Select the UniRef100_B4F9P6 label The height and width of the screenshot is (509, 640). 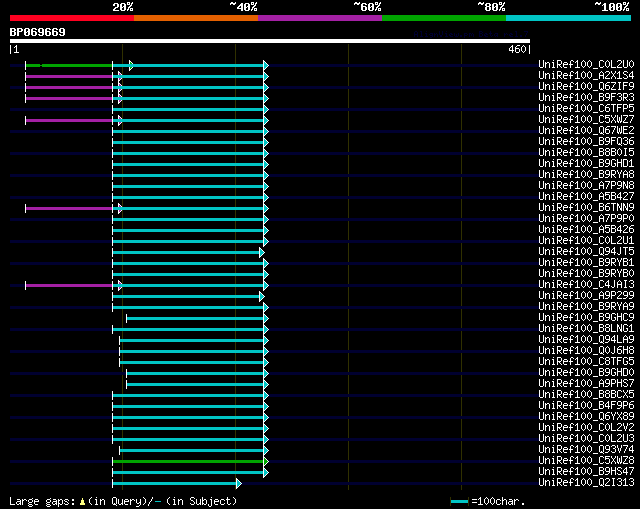coord(586,406)
